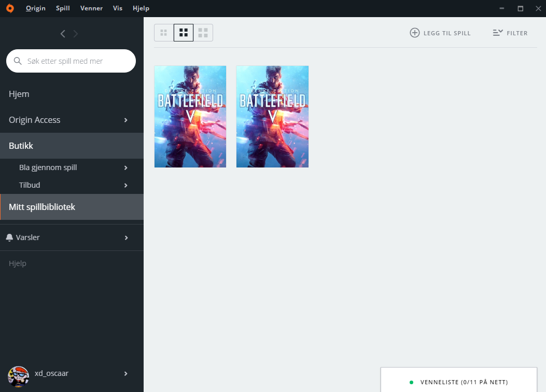Open the Spill menu
This screenshot has width=546, height=392.
click(x=63, y=8)
